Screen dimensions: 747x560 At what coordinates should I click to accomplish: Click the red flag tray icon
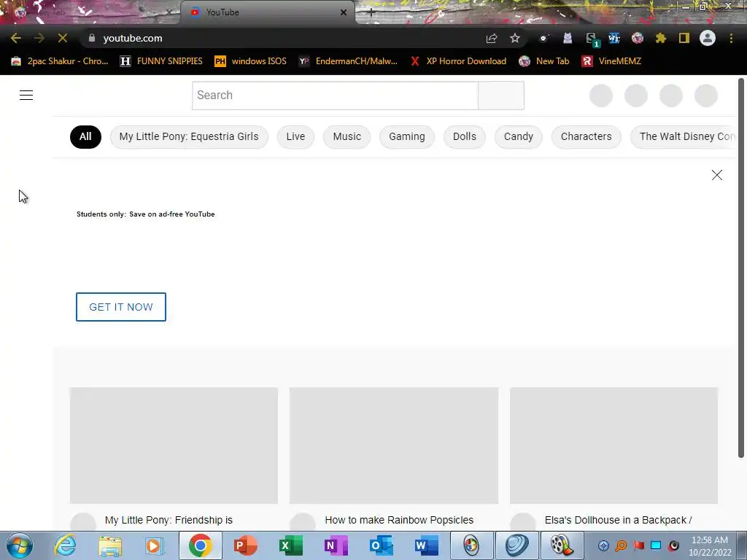tap(638, 545)
